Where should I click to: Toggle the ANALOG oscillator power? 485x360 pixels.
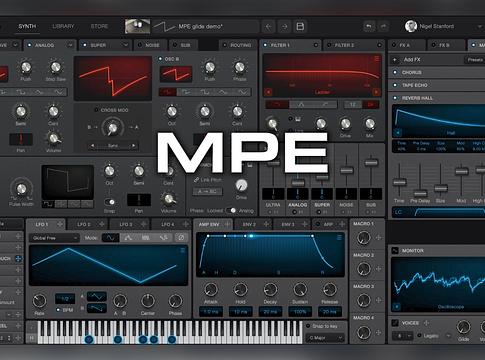point(30,45)
